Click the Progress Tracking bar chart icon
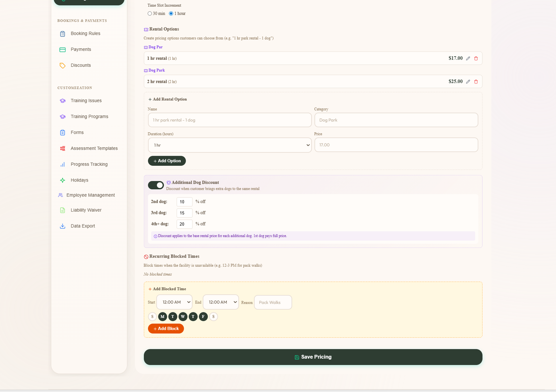 [x=63, y=164]
